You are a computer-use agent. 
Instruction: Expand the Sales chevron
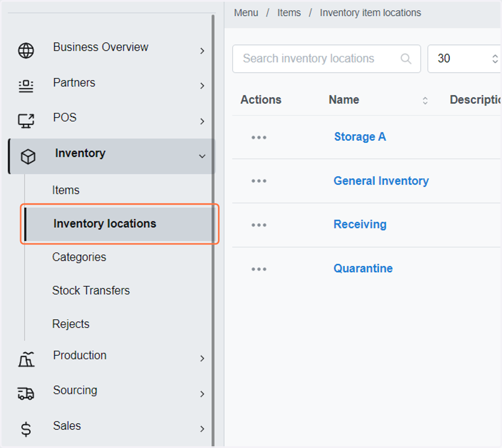tap(202, 429)
